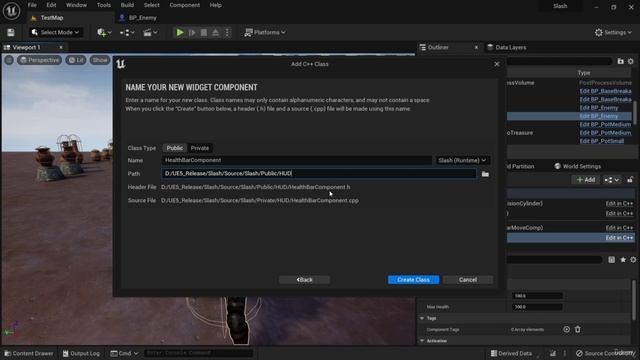Viewport: 640px width, 360px height.
Task: Open the add content quick menu
Action: 104,32
